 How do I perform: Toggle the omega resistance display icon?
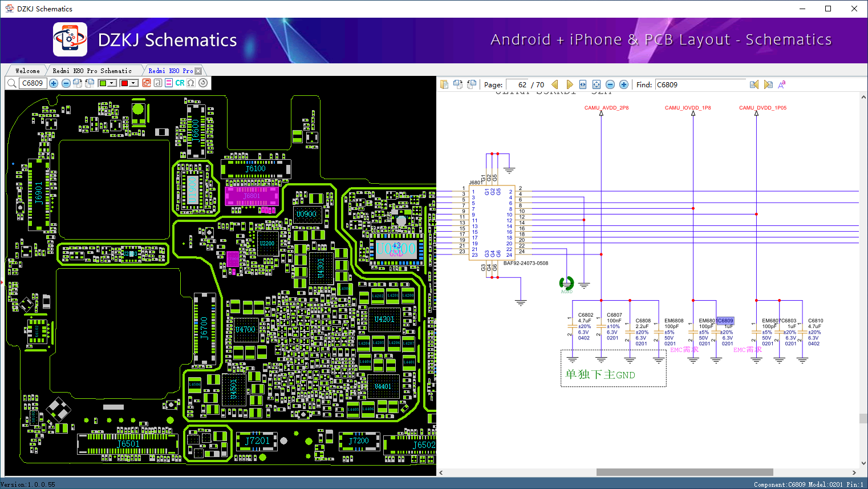pyautogui.click(x=191, y=83)
